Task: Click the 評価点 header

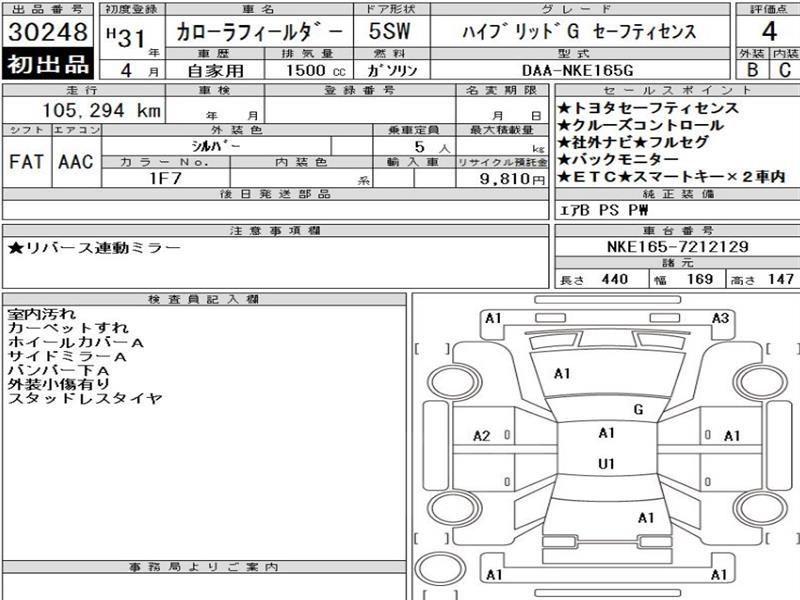Action: 768,9
